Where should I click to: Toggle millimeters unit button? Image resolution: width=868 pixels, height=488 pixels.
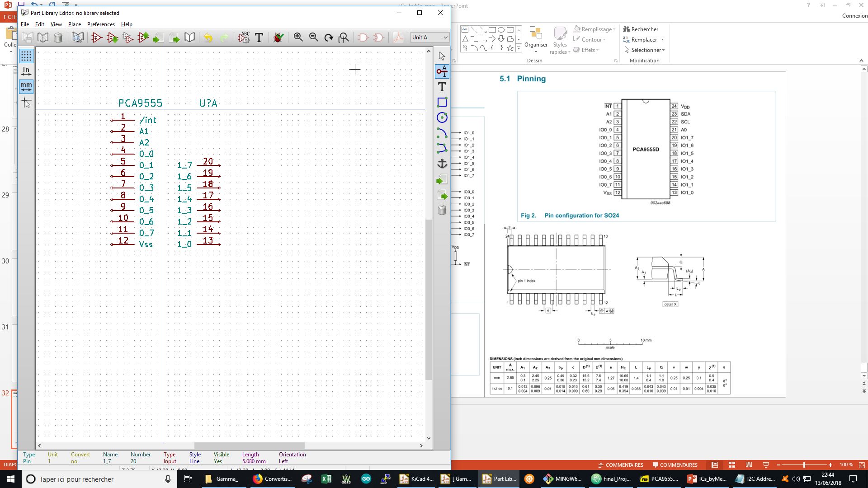(26, 86)
